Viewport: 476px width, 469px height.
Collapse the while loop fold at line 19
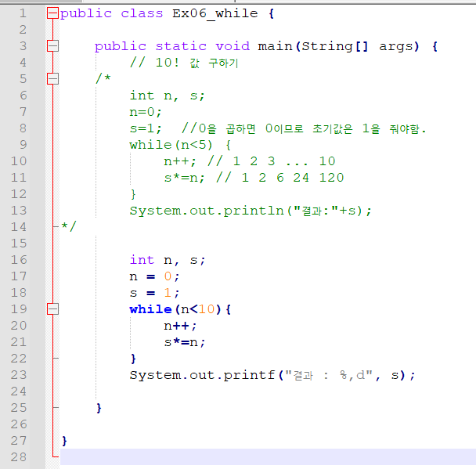tap(52, 309)
